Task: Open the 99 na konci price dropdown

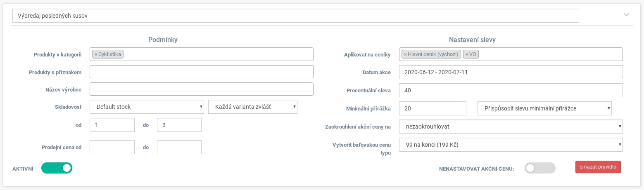Action: (x=511, y=145)
